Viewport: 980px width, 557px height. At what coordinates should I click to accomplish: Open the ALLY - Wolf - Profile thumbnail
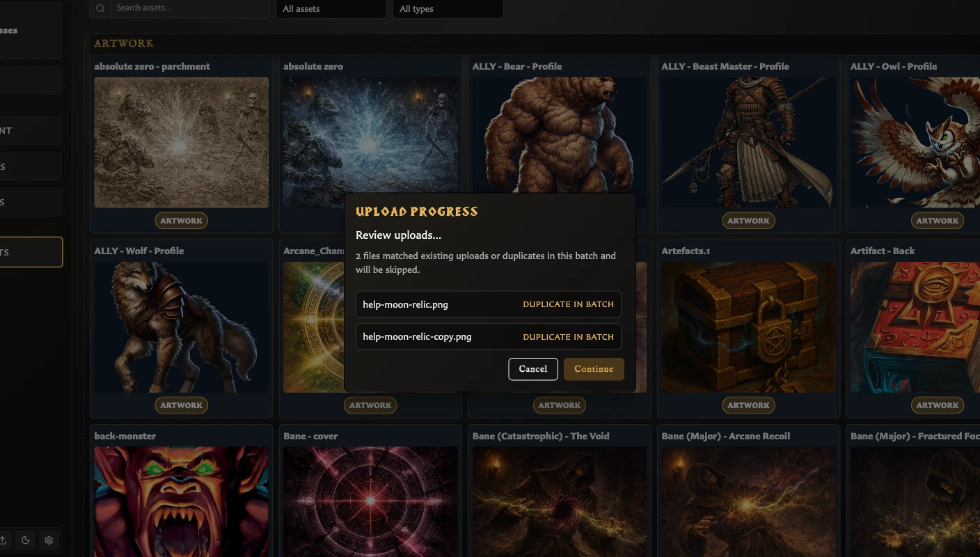tap(182, 327)
